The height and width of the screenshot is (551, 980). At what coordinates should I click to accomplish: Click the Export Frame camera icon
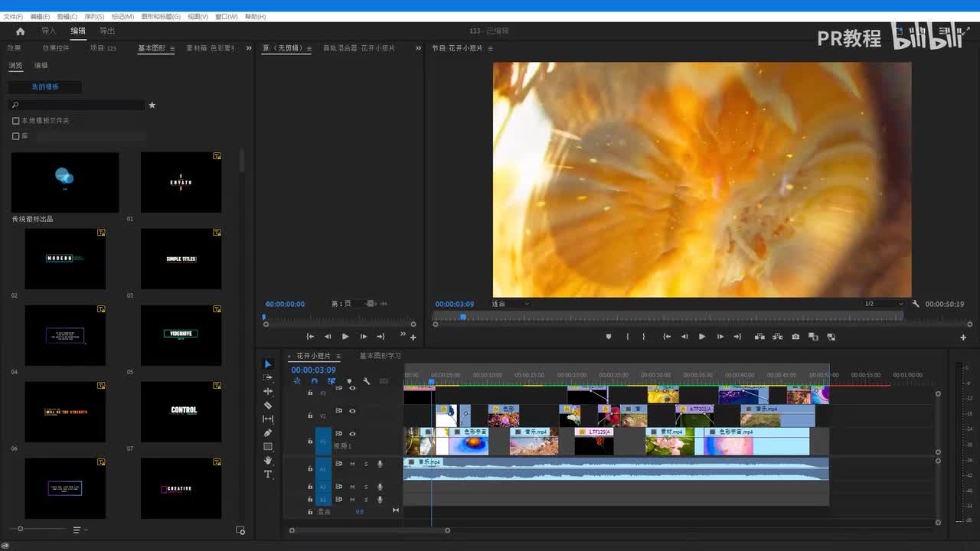point(795,337)
